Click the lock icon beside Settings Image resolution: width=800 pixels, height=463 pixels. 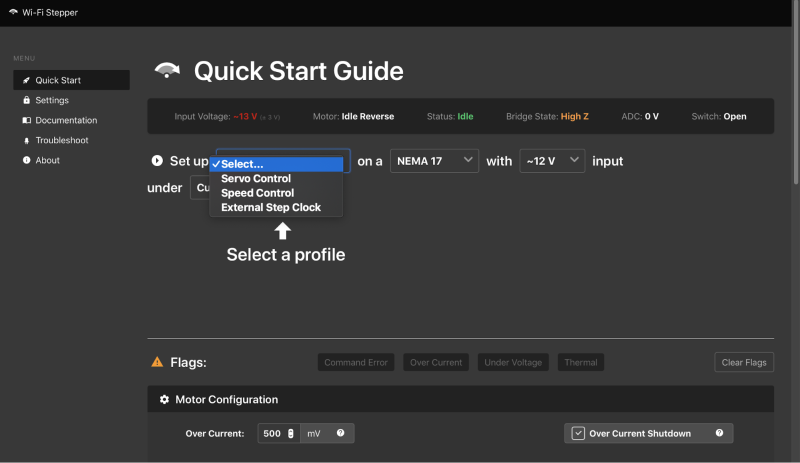coord(26,100)
